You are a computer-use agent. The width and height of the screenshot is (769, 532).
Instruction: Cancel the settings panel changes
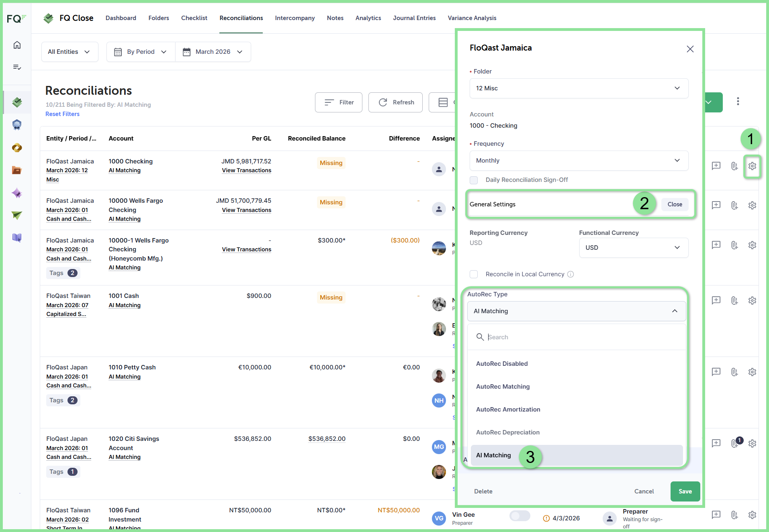644,491
